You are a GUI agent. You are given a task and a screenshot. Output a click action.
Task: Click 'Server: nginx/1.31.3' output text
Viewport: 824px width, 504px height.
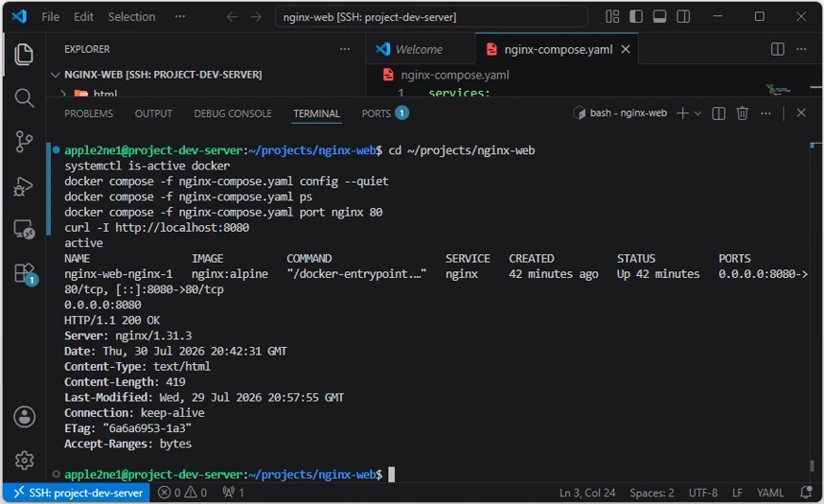127,335
